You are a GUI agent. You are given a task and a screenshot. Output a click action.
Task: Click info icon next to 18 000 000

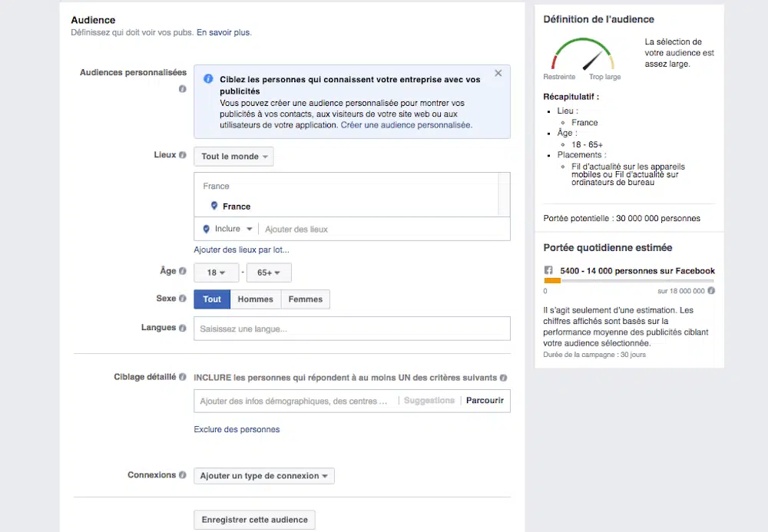coord(711,291)
